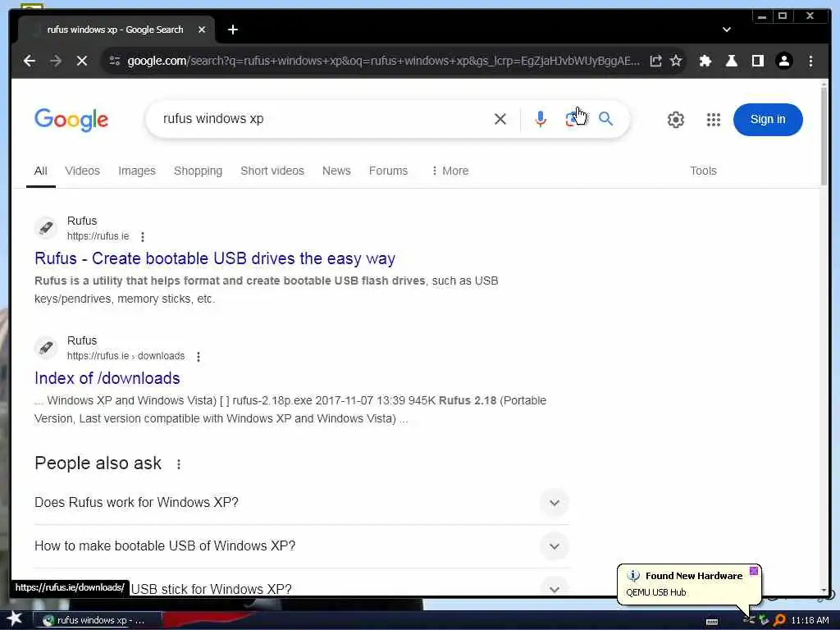
Task: Click the Rufus favicon beside downloads result
Action: [x=46, y=348]
